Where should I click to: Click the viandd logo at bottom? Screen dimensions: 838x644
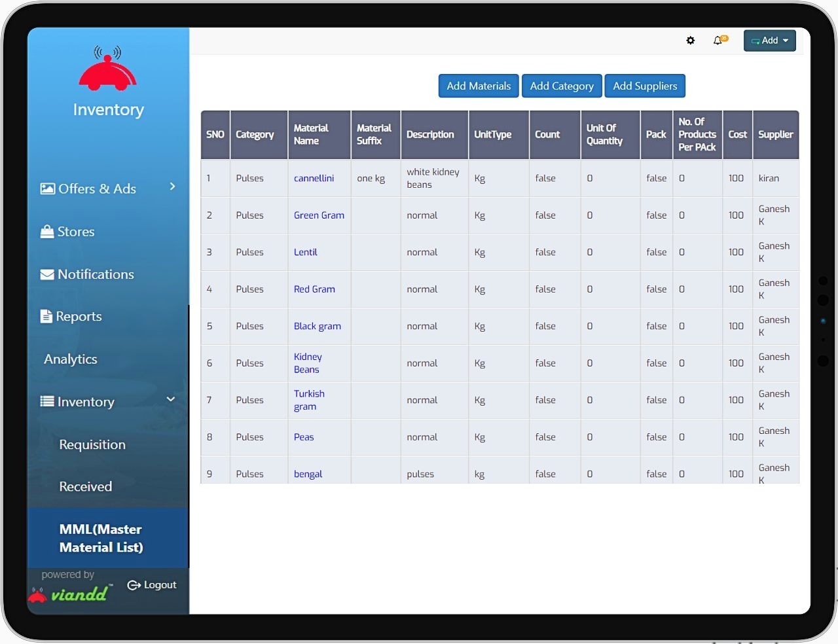tap(71, 593)
